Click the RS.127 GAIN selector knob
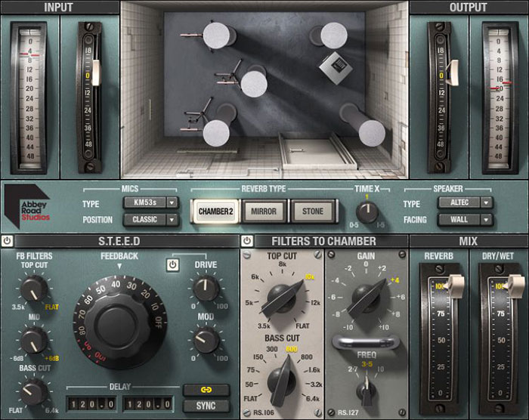Screen dimensions: 529x420 tap(367, 298)
